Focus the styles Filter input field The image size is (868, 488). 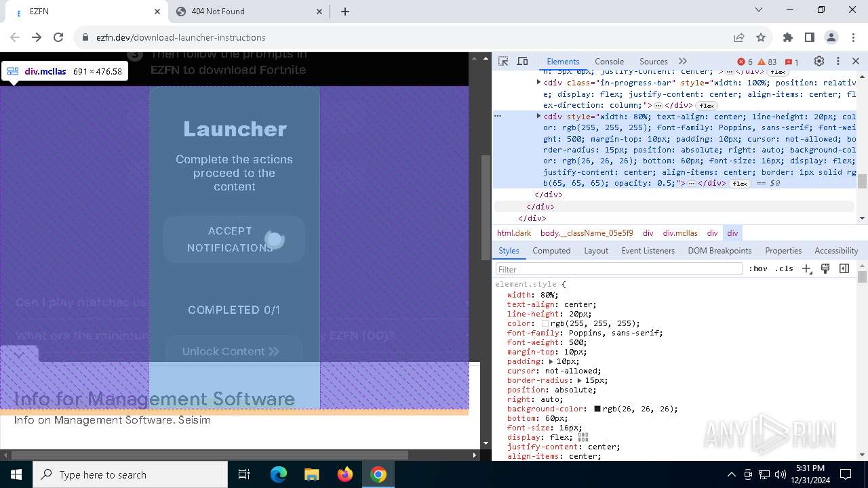pos(619,269)
